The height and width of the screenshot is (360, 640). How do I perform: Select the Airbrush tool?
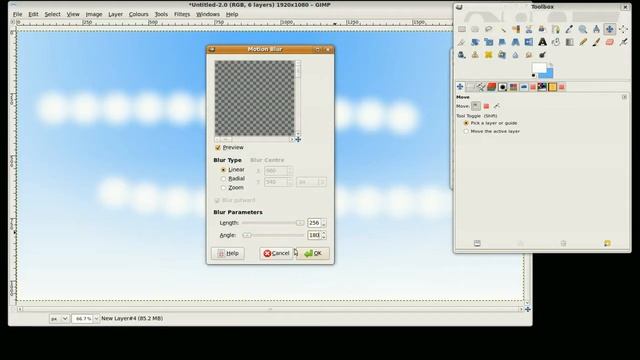(x=623, y=42)
